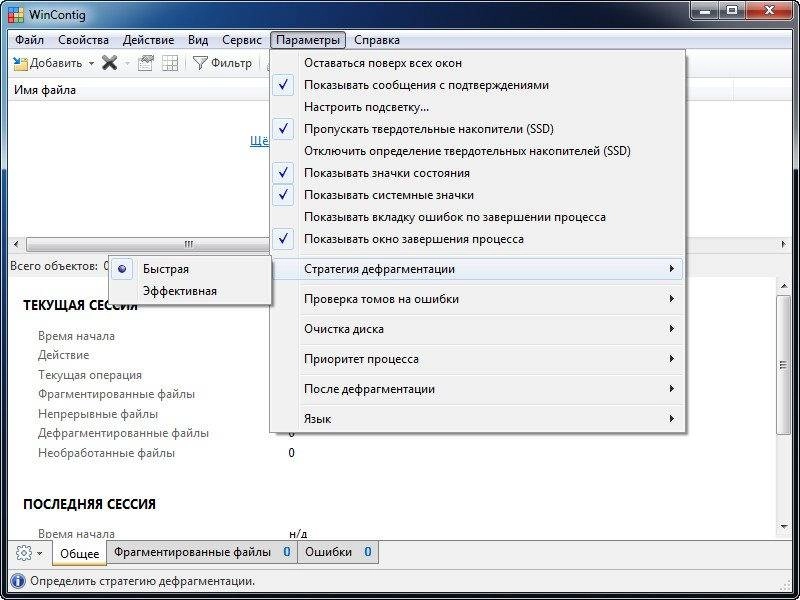
Task: Maximize the WinContig window
Action: [x=732, y=11]
